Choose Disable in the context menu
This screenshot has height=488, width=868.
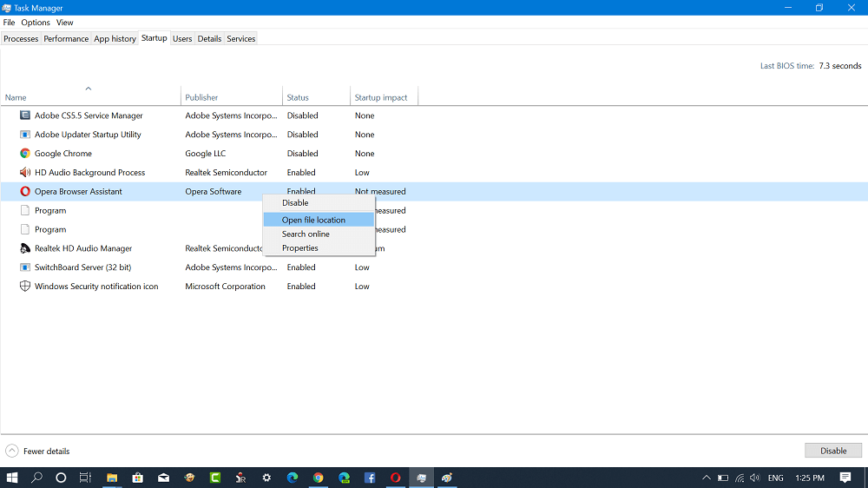pos(319,202)
